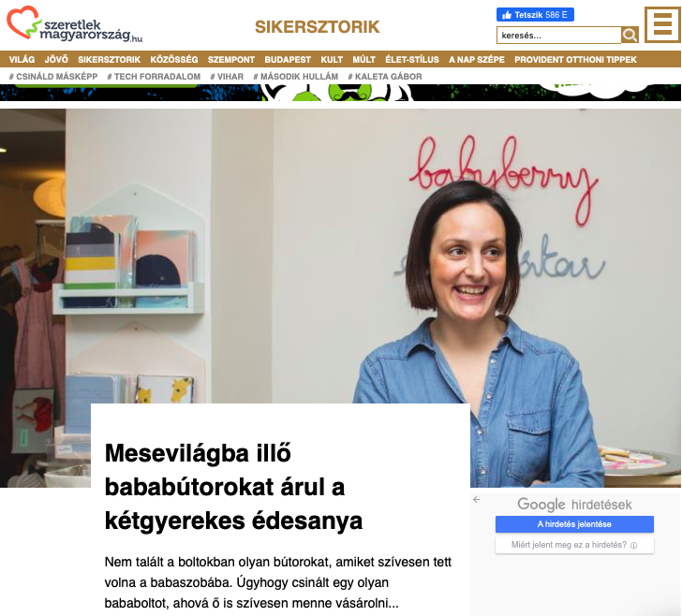Click the # KALETA GÁBOR tag

click(x=385, y=77)
